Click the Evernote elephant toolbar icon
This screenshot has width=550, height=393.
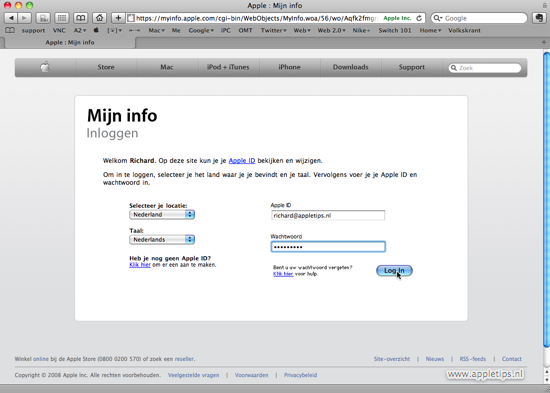click(539, 18)
